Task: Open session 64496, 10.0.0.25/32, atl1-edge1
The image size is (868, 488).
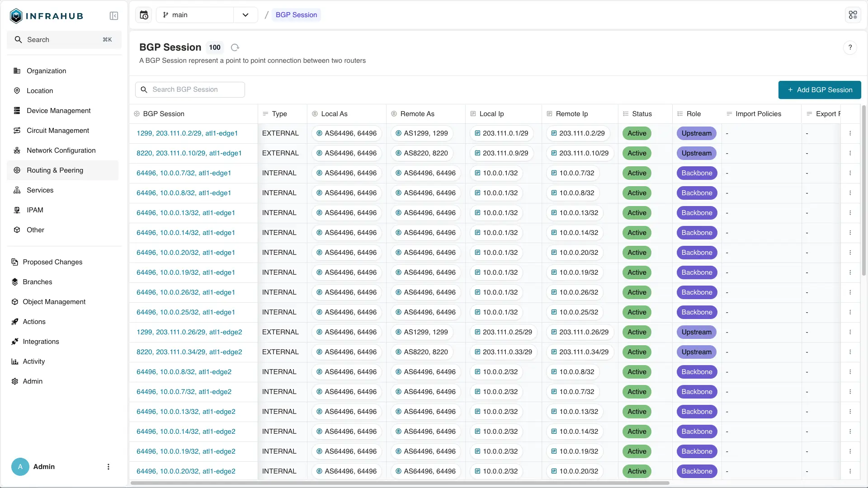Action: pyautogui.click(x=186, y=312)
